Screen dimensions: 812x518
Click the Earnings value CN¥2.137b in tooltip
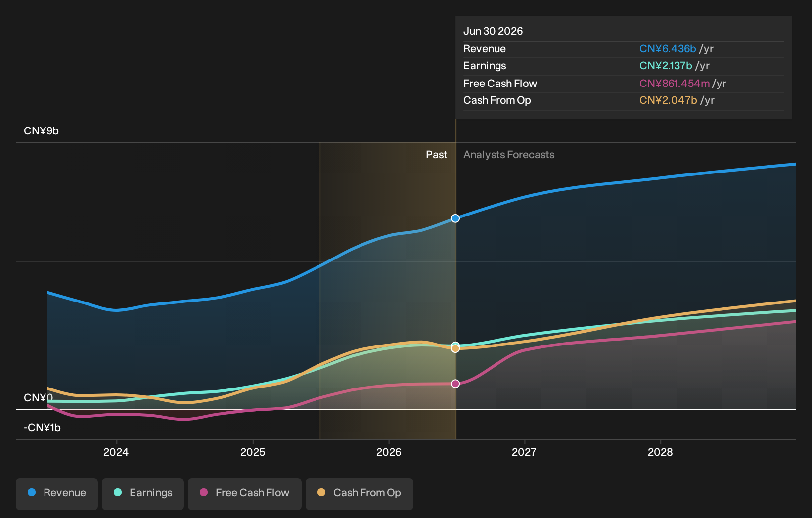point(666,66)
